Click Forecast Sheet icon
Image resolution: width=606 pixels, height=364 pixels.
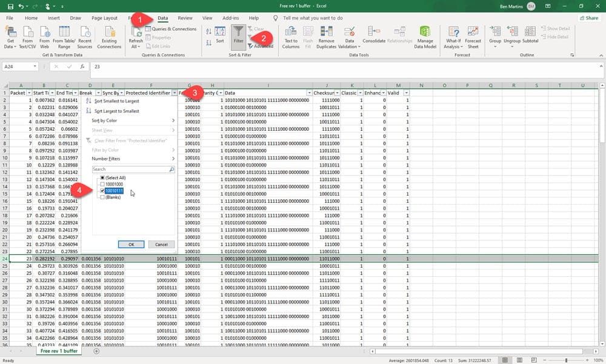[473, 38]
